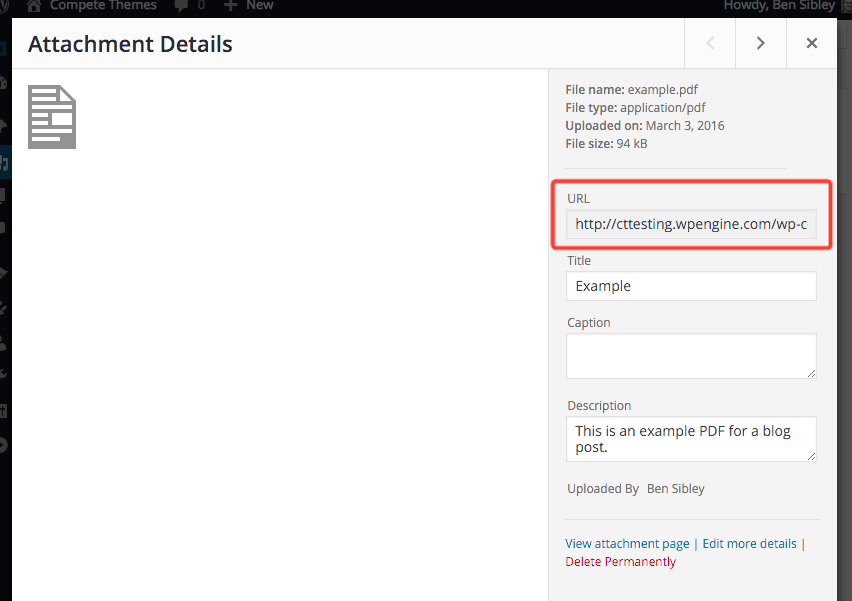The image size is (852, 601).
Task: Click the previous attachment arrow icon
Action: tap(710, 43)
